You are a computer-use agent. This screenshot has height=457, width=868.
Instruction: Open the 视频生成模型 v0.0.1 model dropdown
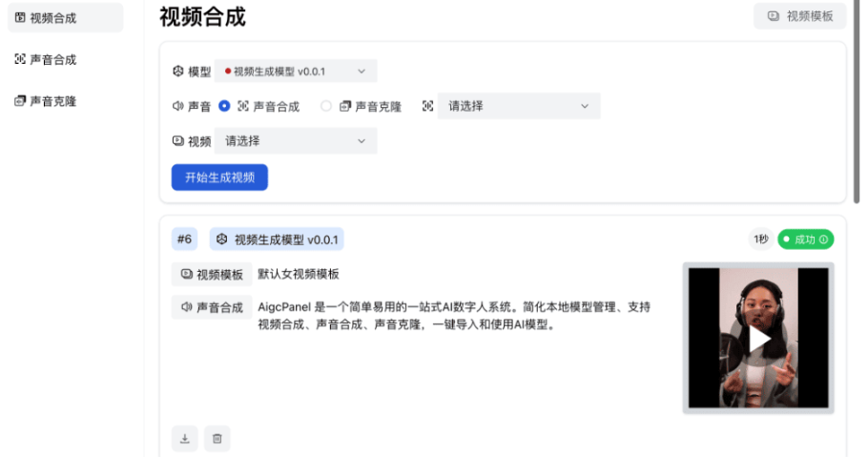[296, 72]
